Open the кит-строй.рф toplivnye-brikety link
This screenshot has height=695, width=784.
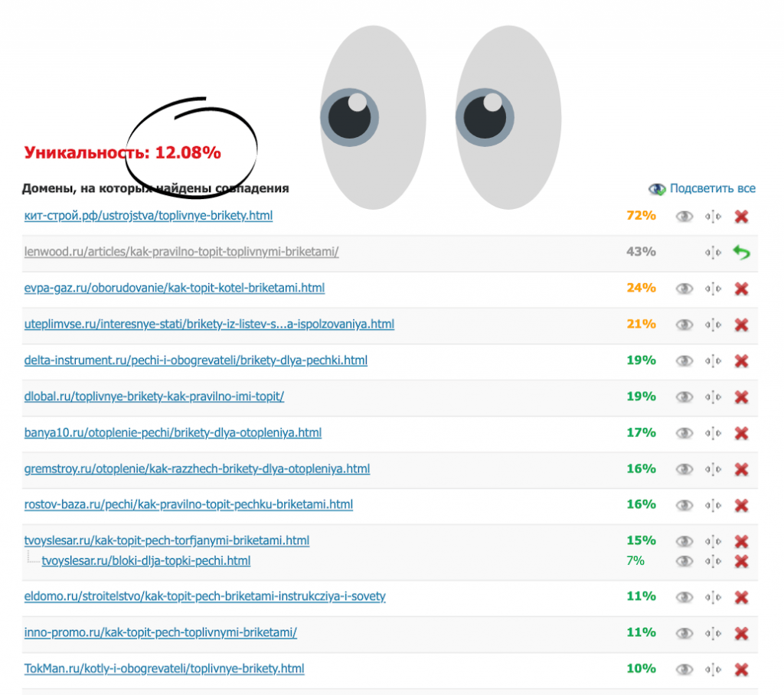149,216
